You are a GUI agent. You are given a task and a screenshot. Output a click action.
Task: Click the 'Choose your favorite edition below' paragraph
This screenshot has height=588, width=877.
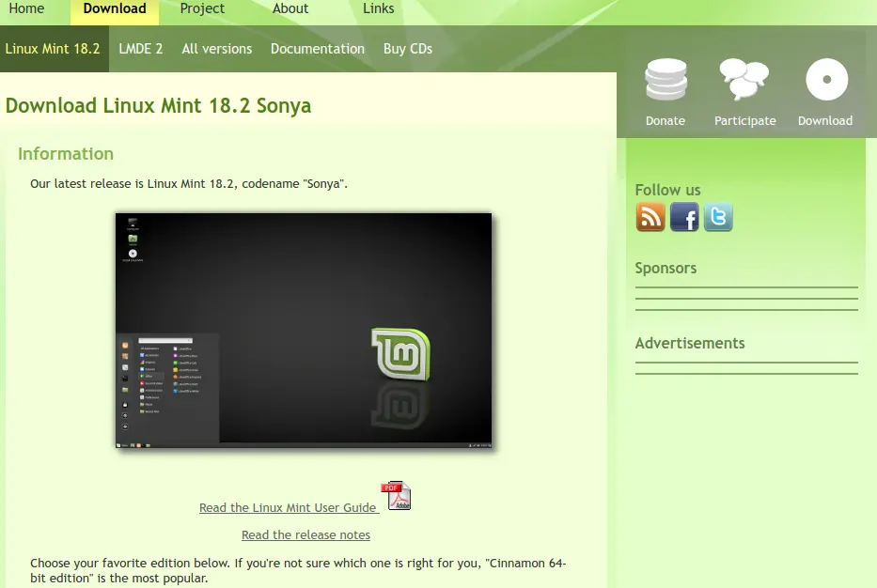[298, 571]
